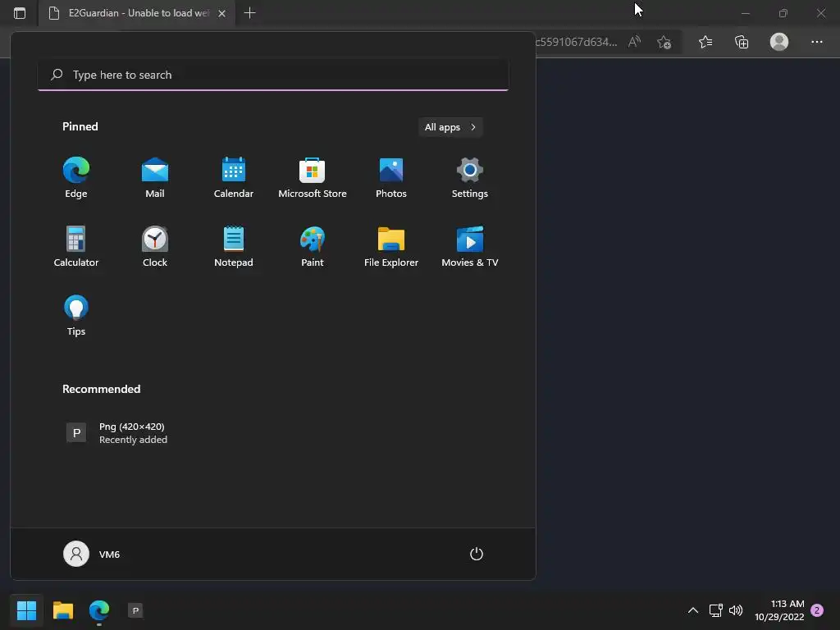
Task: Open the Edge app from Pinned
Action: pos(76,178)
